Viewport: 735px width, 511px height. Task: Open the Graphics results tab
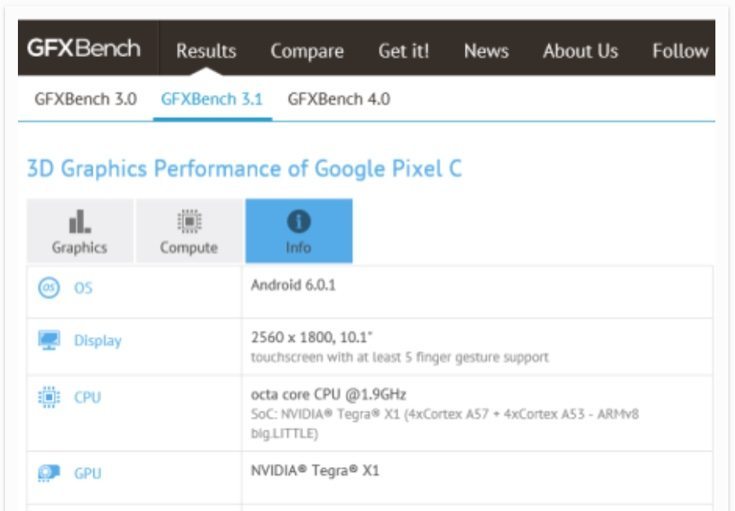[80, 231]
